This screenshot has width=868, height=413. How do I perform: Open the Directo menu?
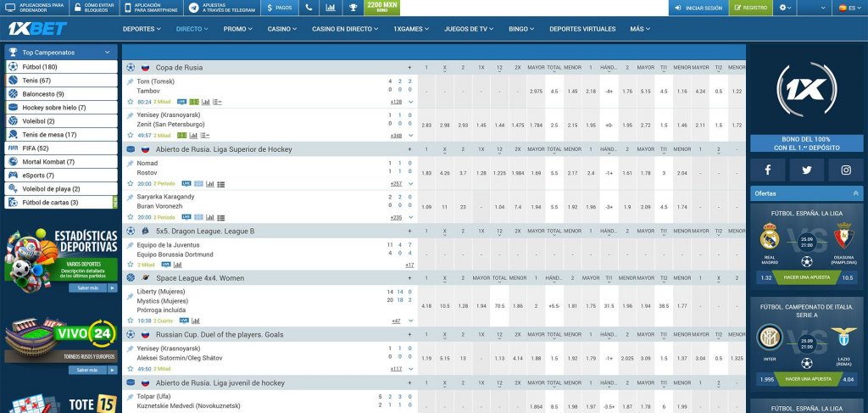tap(192, 29)
